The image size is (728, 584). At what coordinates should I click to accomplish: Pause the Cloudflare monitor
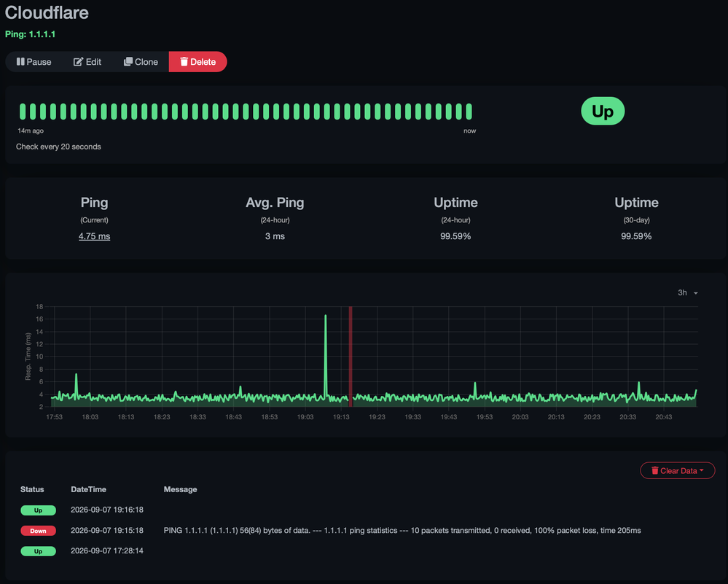pos(34,62)
